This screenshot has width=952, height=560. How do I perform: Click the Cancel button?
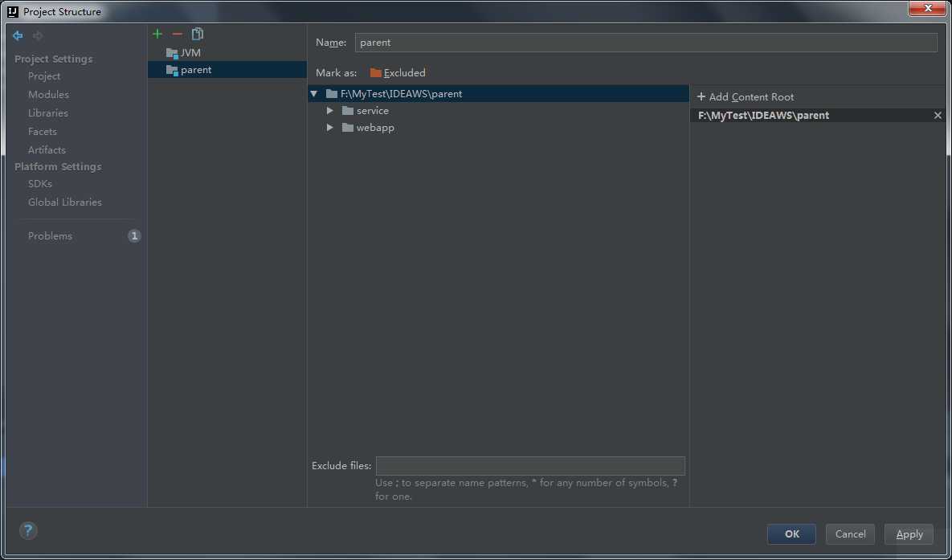(850, 533)
